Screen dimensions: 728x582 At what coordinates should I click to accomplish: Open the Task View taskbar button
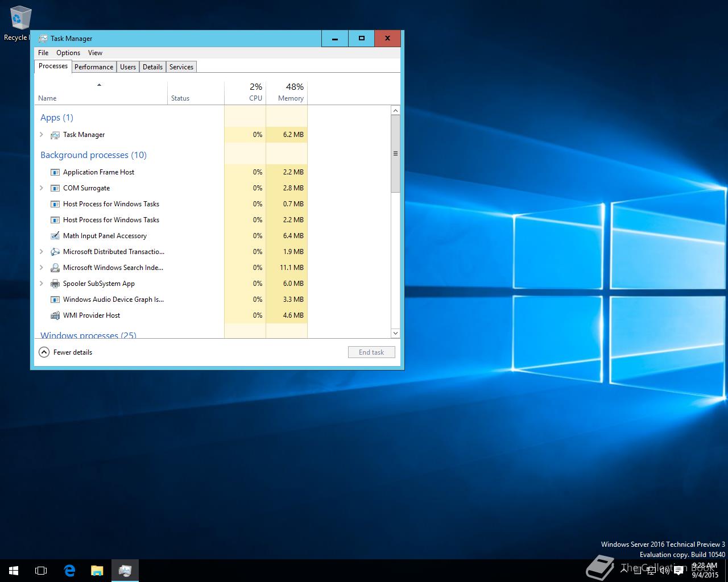pos(41,571)
